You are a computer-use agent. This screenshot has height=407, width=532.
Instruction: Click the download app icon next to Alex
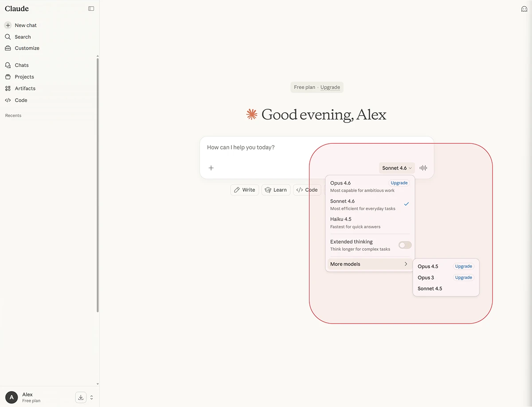tap(81, 397)
